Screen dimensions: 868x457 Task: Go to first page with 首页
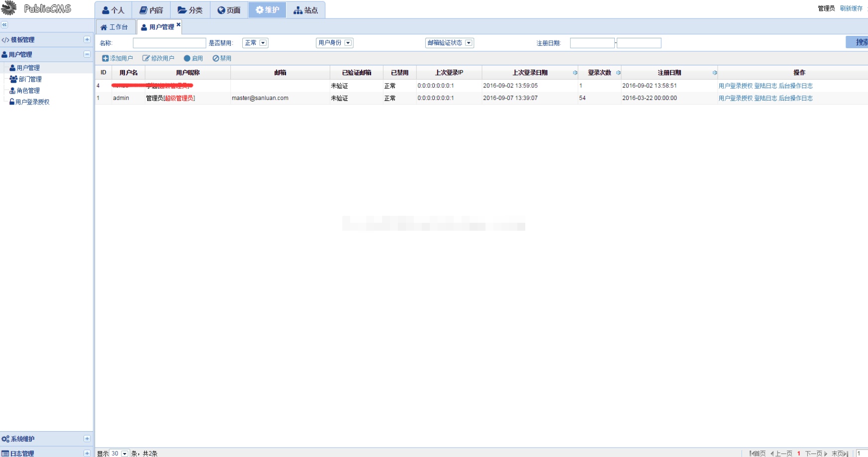click(758, 453)
